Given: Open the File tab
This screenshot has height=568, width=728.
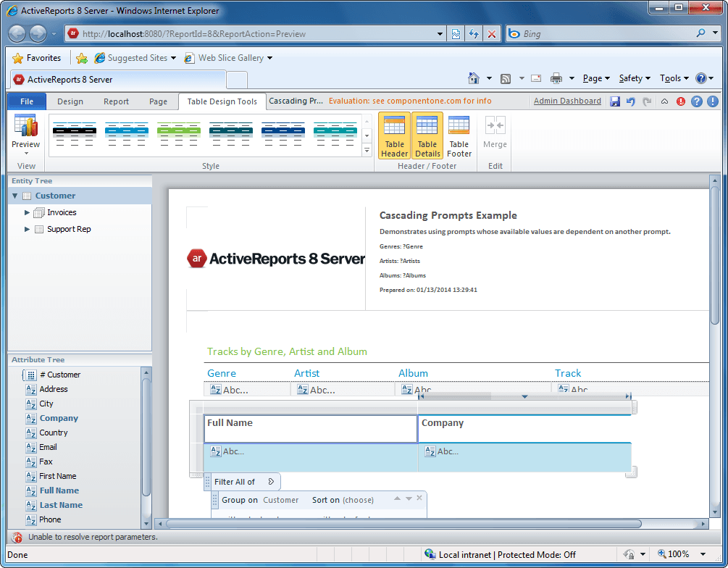Looking at the screenshot, I should click(x=27, y=101).
